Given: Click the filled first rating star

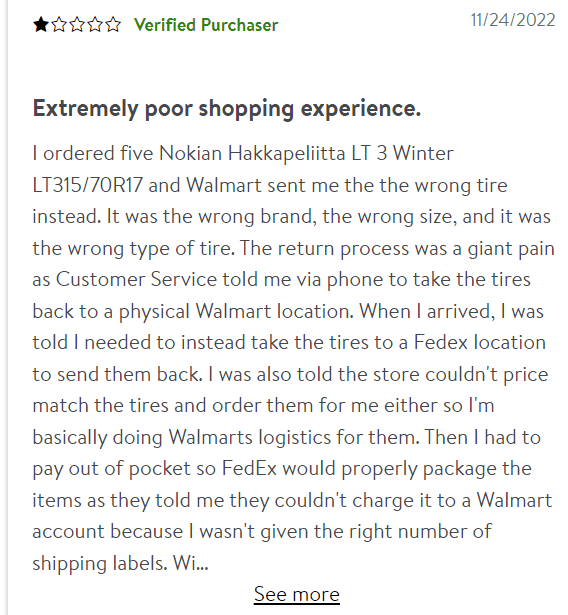Looking at the screenshot, I should 41,25.
